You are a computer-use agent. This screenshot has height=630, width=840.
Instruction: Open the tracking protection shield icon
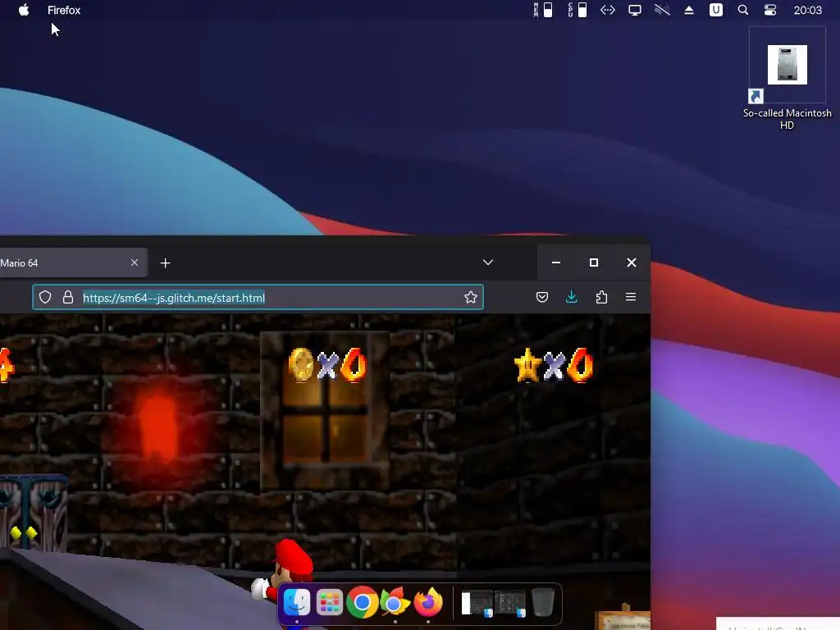click(x=45, y=297)
